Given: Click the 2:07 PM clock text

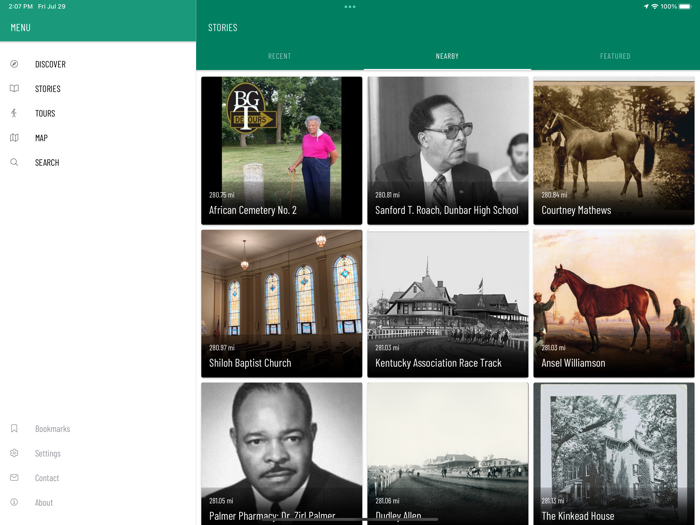Looking at the screenshot, I should pos(21,7).
